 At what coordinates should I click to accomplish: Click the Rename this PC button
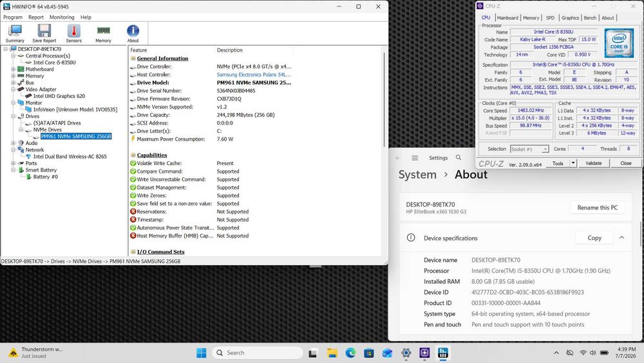598,208
